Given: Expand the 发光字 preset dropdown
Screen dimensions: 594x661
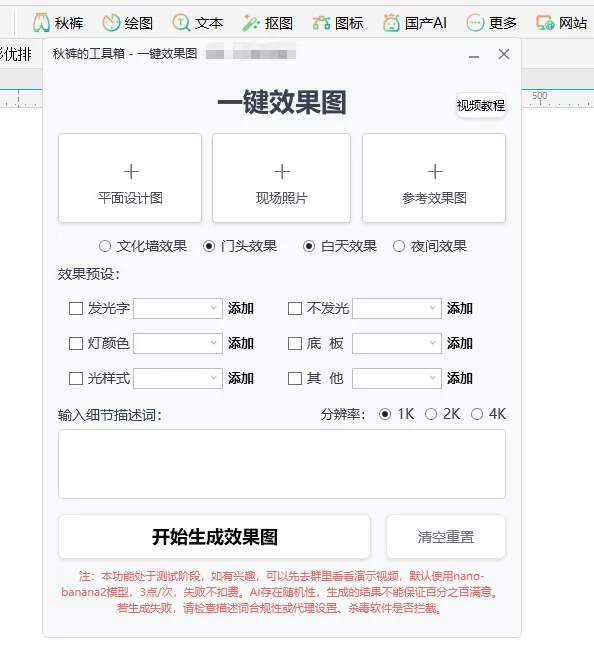Looking at the screenshot, I should [x=178, y=309].
